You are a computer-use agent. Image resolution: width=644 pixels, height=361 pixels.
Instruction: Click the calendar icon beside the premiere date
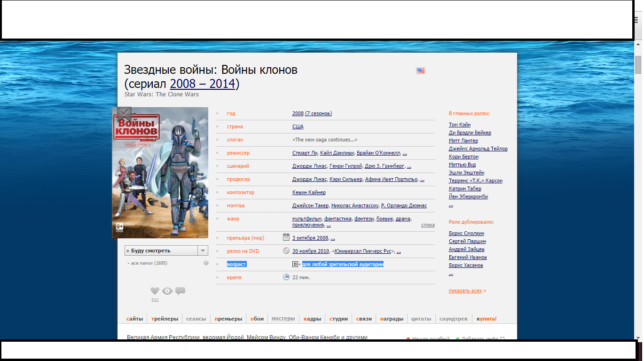pyautogui.click(x=286, y=237)
